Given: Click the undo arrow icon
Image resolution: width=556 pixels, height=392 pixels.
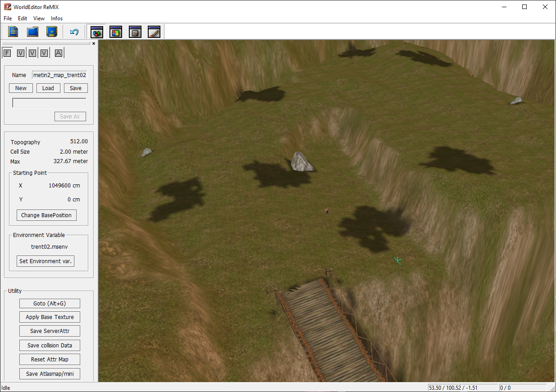Looking at the screenshot, I should pyautogui.click(x=74, y=32).
